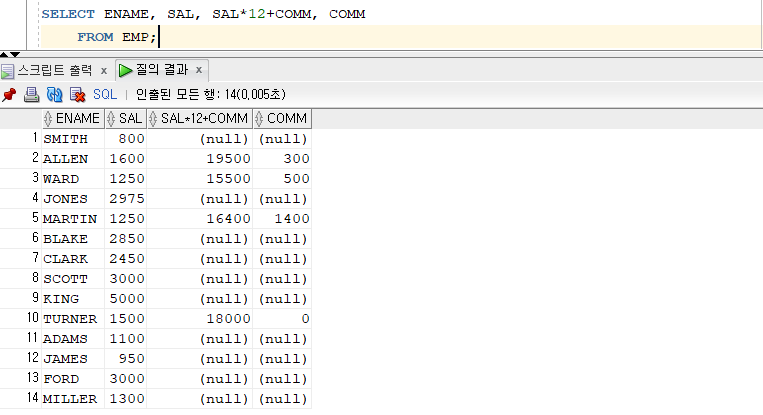Click the print icon in results toolbar
The image size is (763, 415).
tap(32, 94)
